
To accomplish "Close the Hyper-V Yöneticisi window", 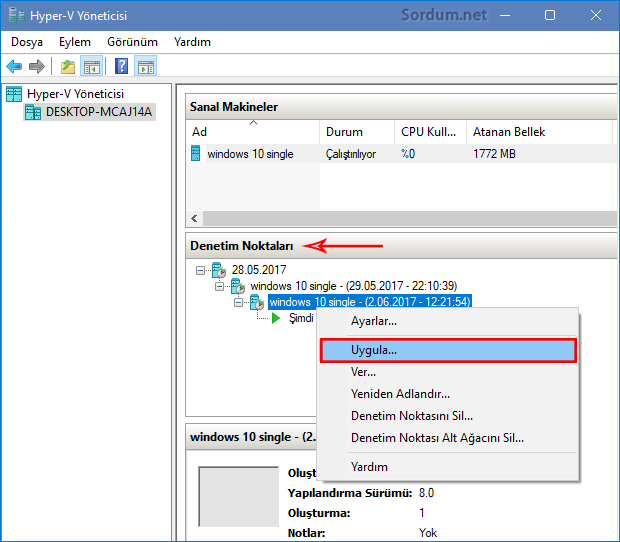I will click(595, 15).
